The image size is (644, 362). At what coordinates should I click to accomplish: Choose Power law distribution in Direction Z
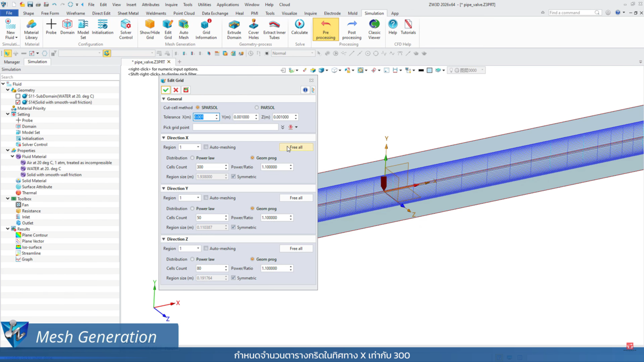(192, 259)
